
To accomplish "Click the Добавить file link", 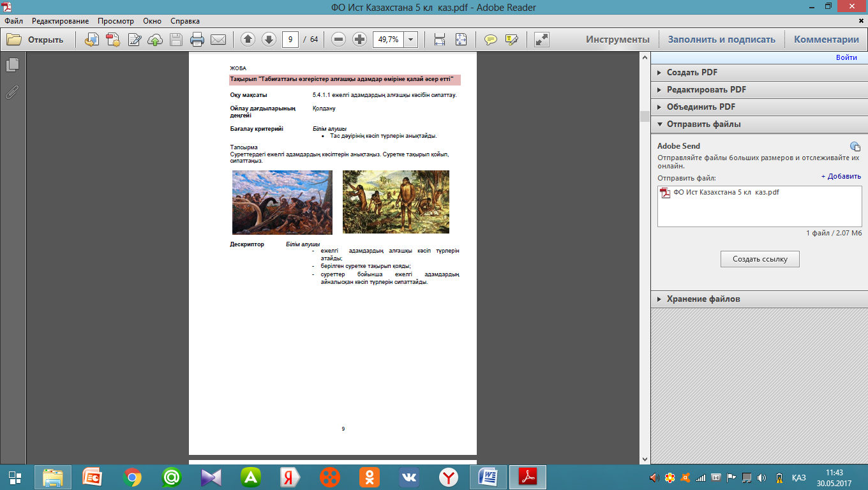I will (841, 176).
